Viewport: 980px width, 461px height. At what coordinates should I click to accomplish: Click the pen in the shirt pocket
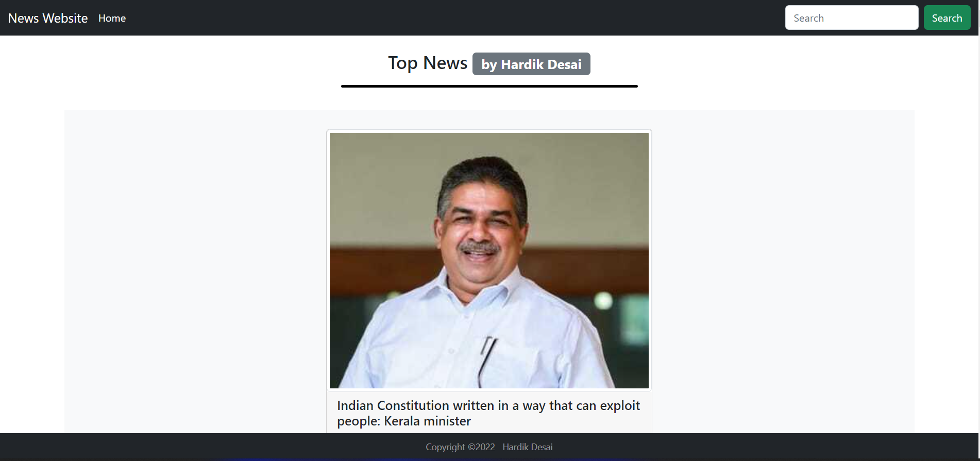(x=486, y=361)
